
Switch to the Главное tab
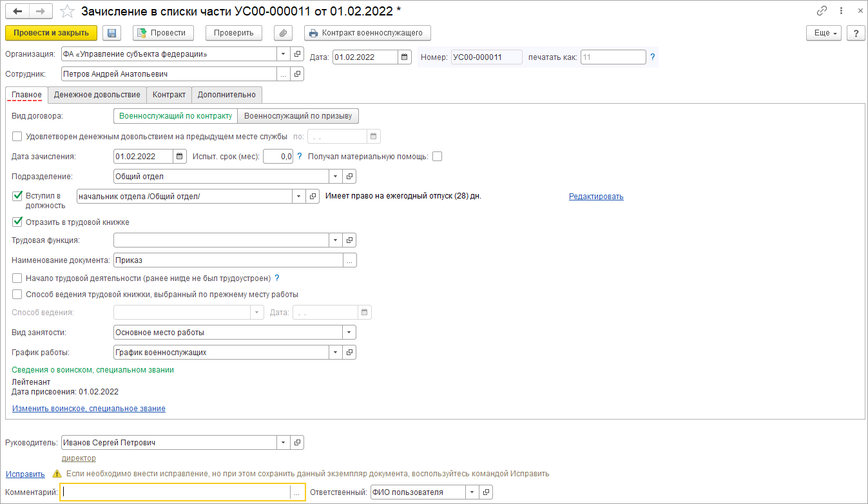[x=26, y=95]
